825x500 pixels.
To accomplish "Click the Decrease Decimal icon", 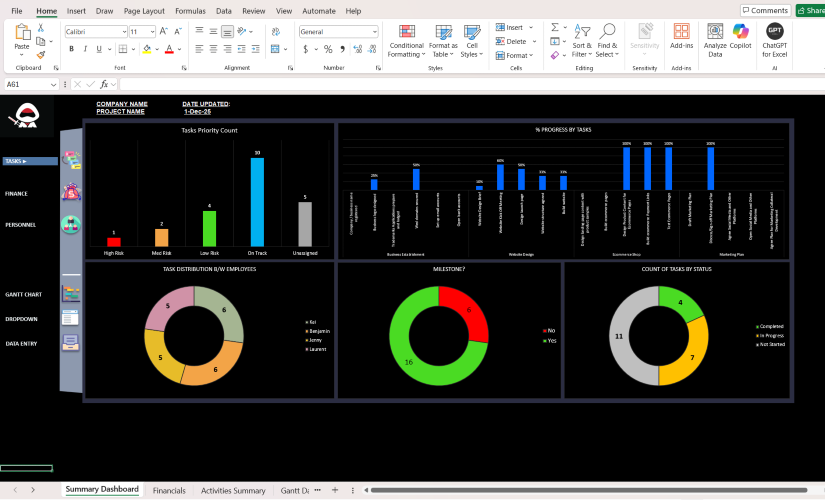I will (x=372, y=49).
